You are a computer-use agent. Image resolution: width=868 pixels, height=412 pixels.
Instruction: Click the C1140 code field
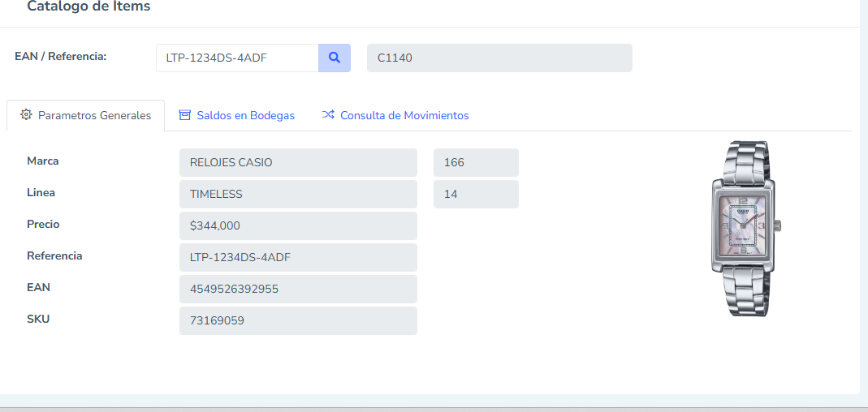(x=499, y=58)
